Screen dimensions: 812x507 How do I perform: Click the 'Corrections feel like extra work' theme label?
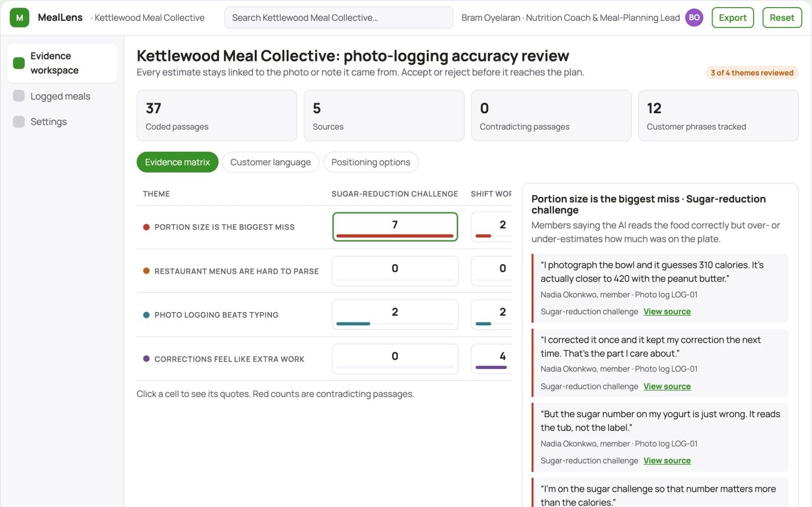click(229, 359)
